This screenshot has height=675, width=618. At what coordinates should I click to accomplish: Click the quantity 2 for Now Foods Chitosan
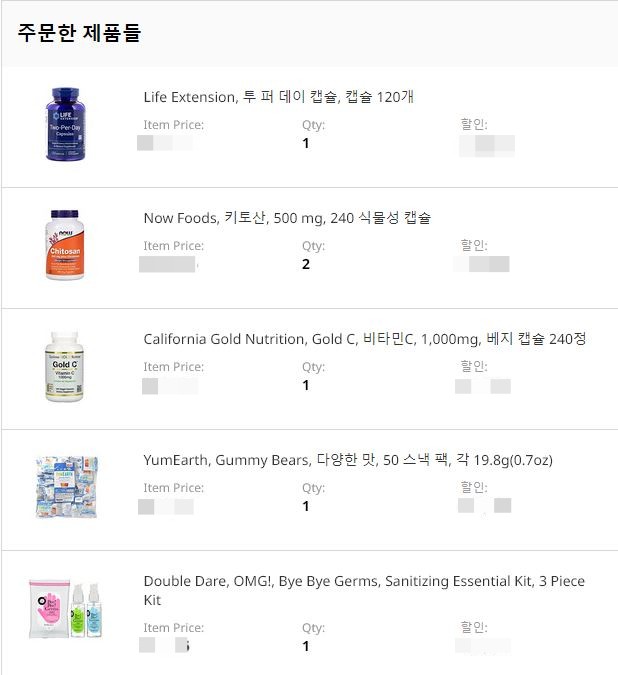click(306, 264)
